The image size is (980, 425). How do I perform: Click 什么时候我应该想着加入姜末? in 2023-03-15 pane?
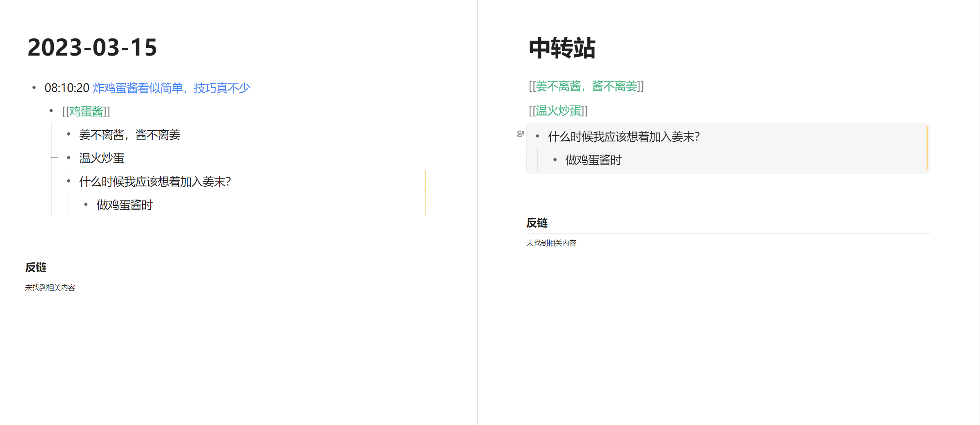tap(155, 181)
